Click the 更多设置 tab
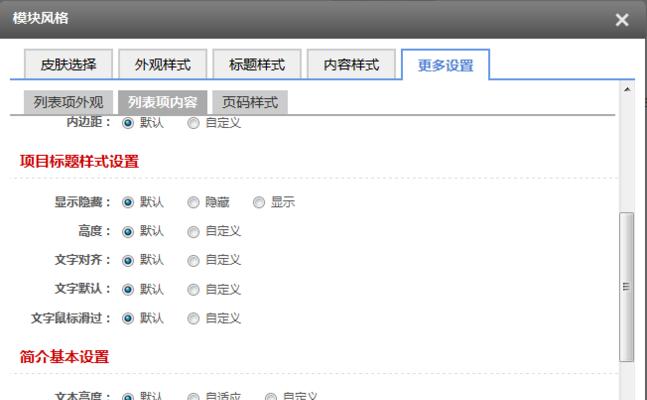The height and width of the screenshot is (400, 647). click(x=445, y=64)
